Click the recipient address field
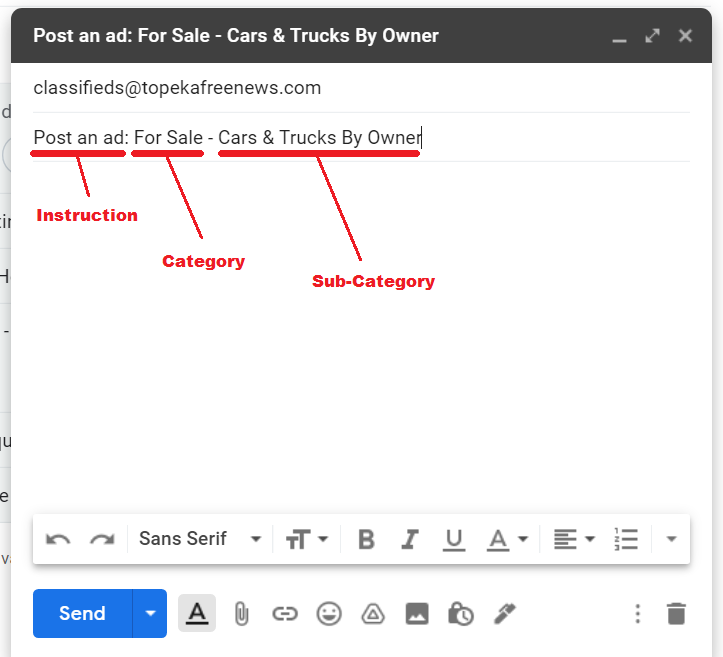723x657 pixels. pyautogui.click(x=362, y=88)
